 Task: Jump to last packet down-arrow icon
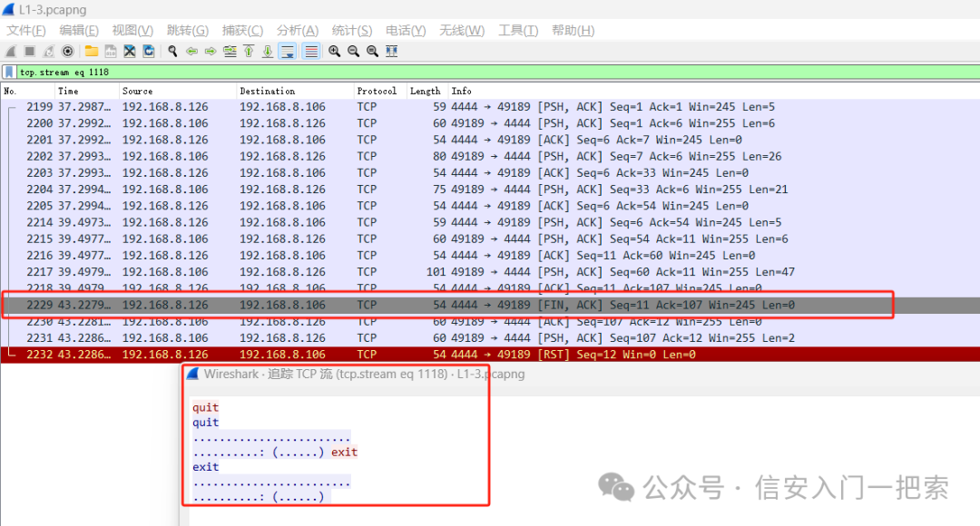click(268, 51)
